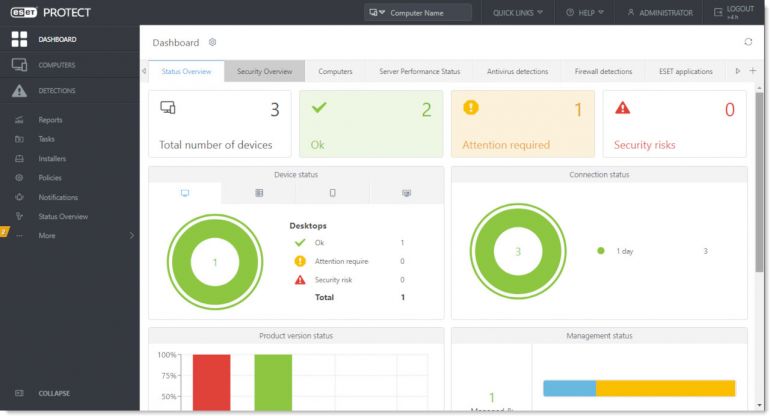Viewport: 770px width, 416px height.
Task: Add a new dashboard tab with plus icon
Action: click(752, 71)
